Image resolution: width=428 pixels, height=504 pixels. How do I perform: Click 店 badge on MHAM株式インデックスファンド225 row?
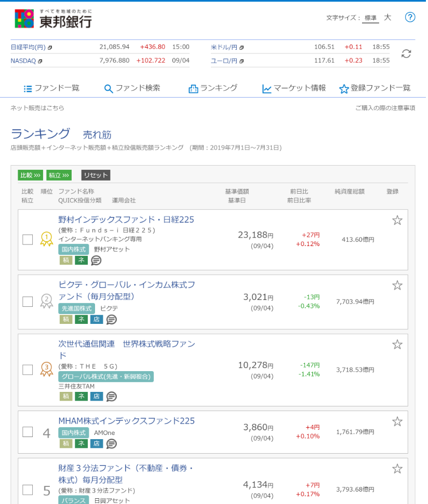point(97,444)
